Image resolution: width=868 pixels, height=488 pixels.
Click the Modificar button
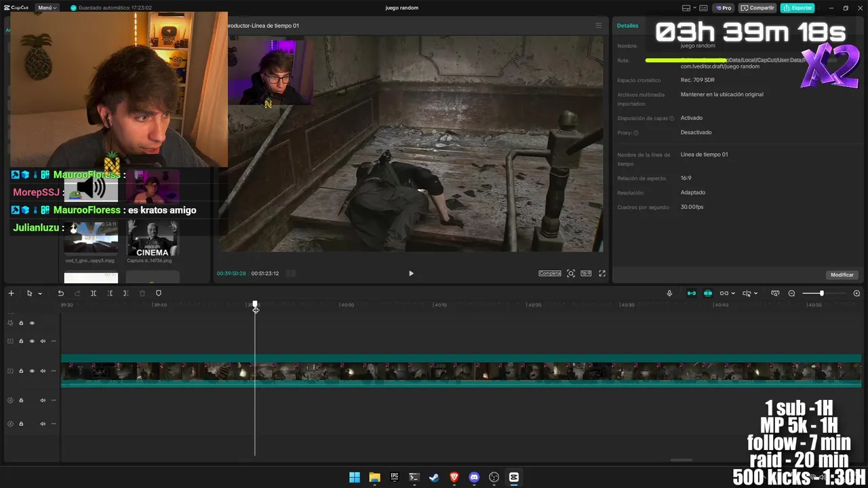pyautogui.click(x=842, y=275)
